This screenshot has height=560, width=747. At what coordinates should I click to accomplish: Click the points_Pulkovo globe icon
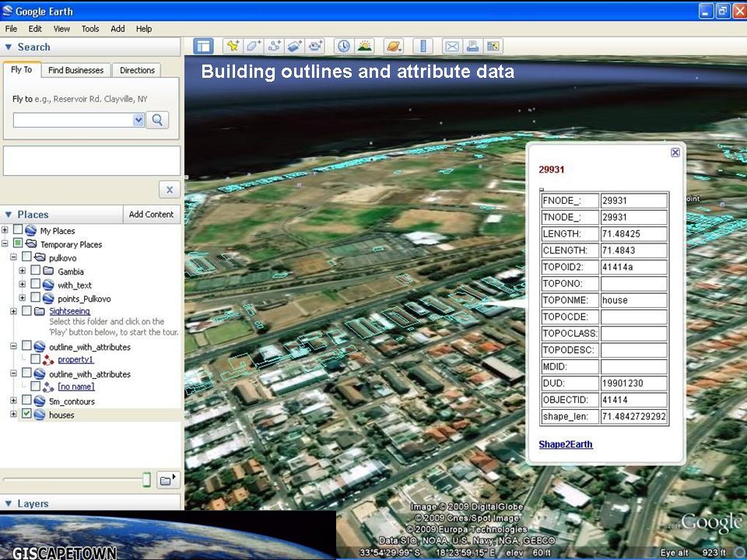click(x=48, y=299)
